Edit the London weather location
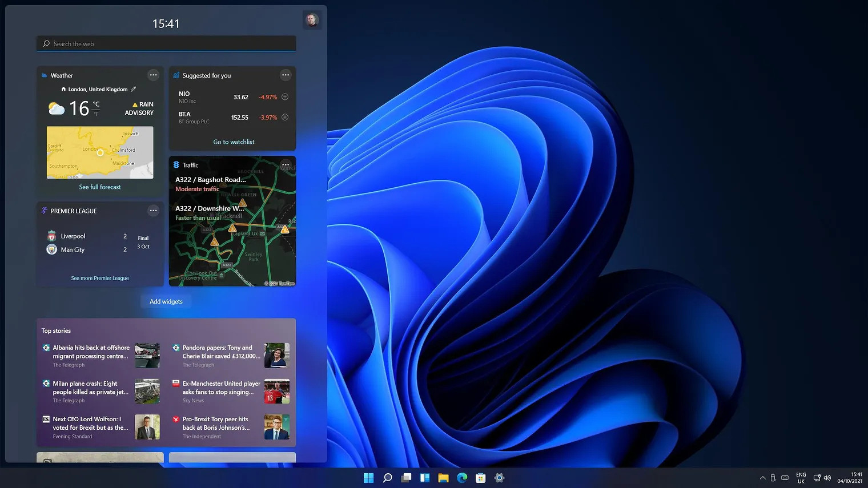 click(134, 89)
